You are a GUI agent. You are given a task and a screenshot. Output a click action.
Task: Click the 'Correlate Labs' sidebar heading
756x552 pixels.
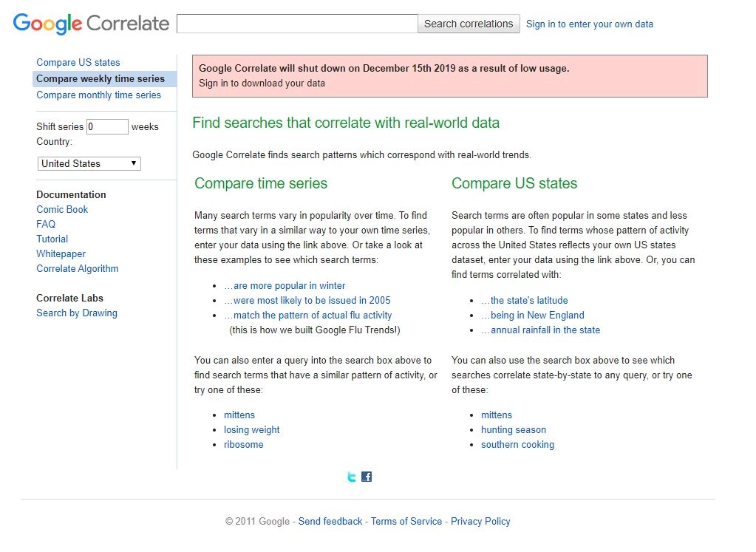pos(69,298)
